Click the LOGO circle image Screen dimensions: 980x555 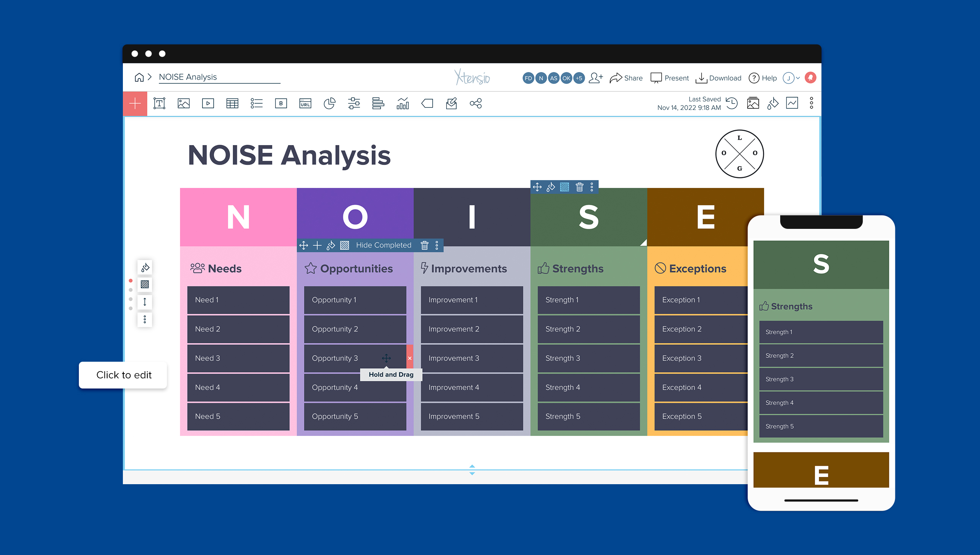740,153
